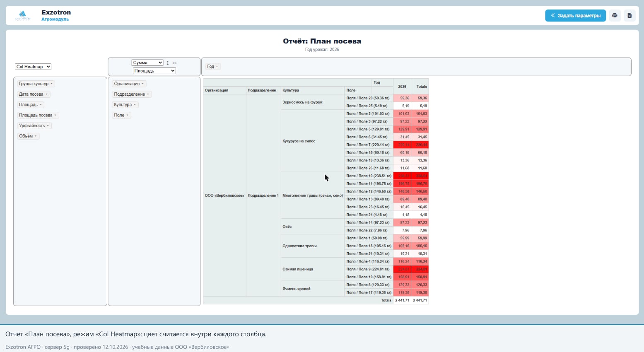This screenshot has height=352, width=644.
Task: Open filter for Организация row attribute
Action: point(143,84)
